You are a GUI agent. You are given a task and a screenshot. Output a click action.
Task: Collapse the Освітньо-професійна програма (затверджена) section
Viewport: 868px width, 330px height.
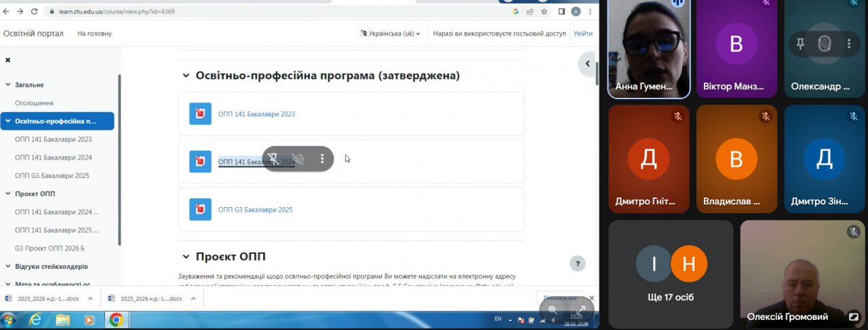[186, 76]
